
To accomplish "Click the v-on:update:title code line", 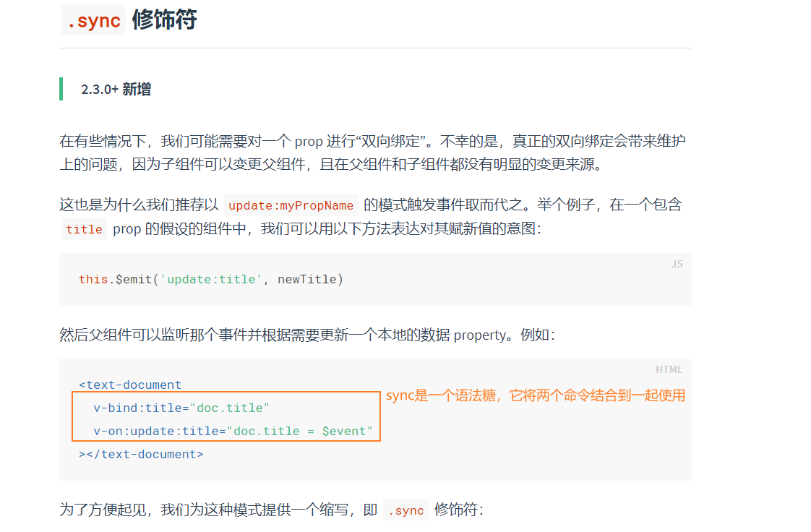I will coord(233,432).
